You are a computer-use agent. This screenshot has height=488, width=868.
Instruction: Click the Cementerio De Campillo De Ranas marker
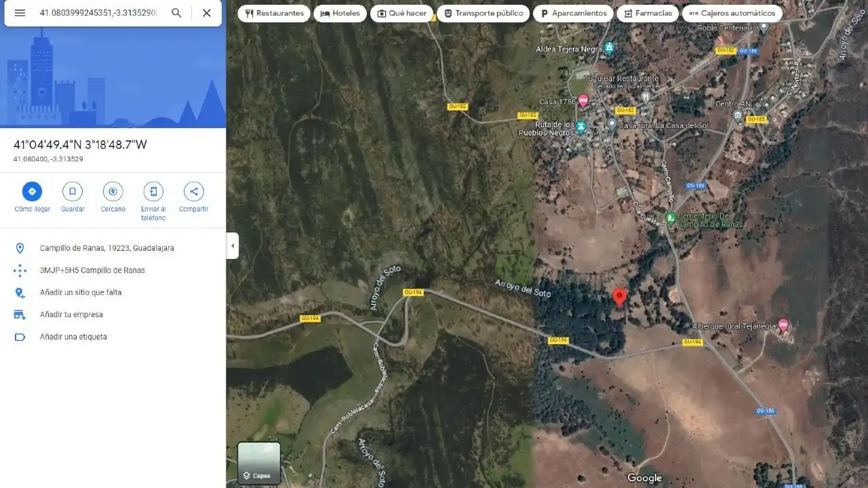click(x=670, y=219)
